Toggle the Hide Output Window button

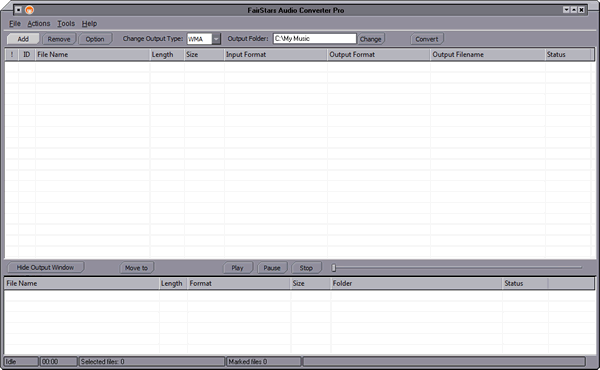pos(45,267)
